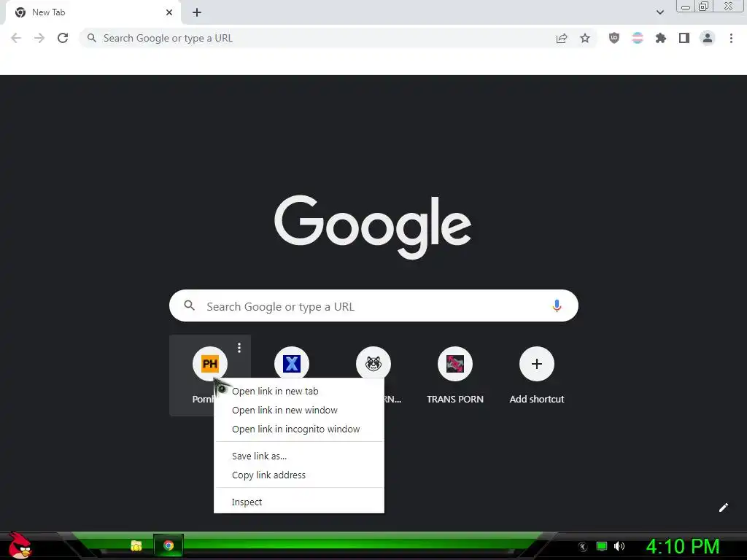
Task: Toggle the browser side panel icon
Action: 684,38
